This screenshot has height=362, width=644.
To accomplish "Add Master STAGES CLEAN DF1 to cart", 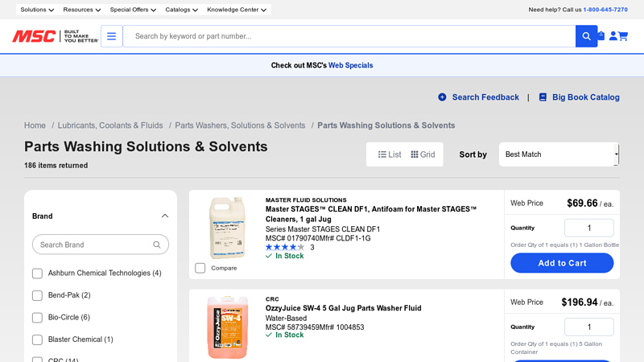I will click(x=562, y=263).
